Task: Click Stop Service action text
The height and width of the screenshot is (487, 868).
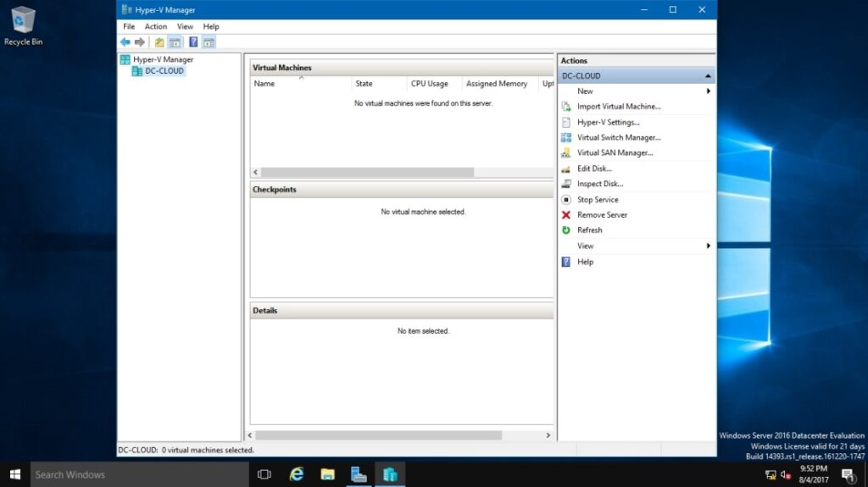Action: point(598,199)
